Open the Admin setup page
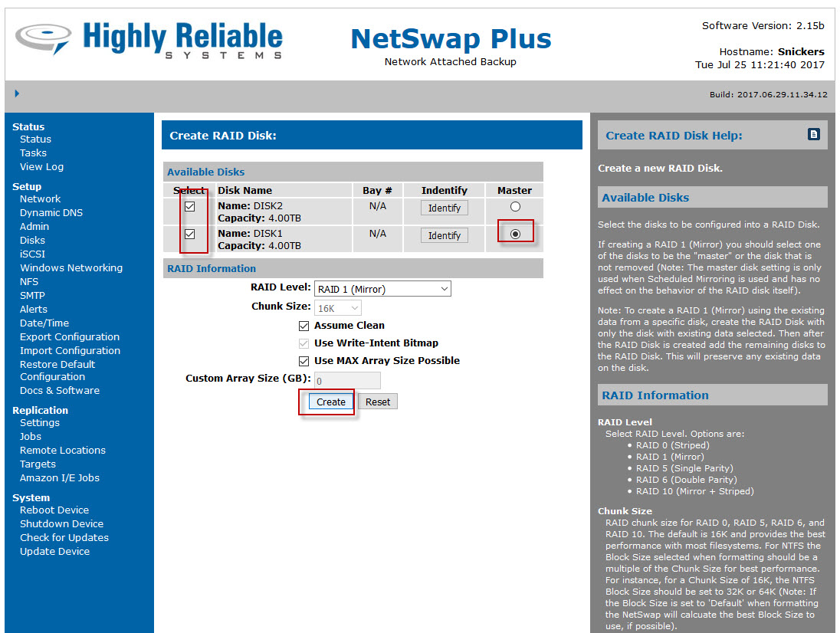The height and width of the screenshot is (633, 840). click(34, 227)
